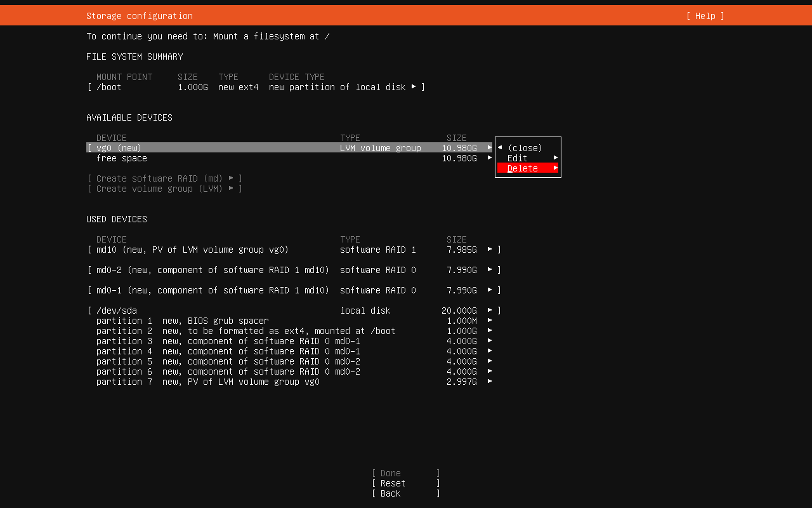Click the arrow beside partition 5 row
812x508 pixels.
tap(490, 361)
